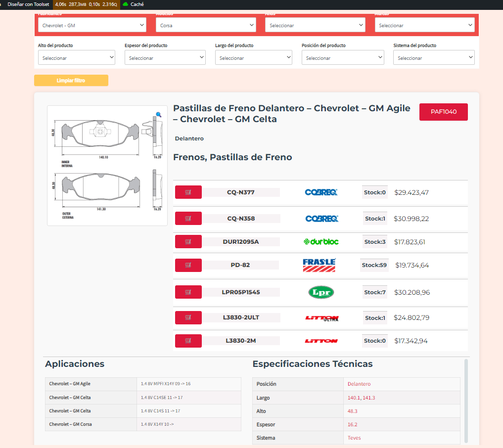503x448 pixels.
Task: Open Posición del producto dropdown
Action: (x=343, y=58)
